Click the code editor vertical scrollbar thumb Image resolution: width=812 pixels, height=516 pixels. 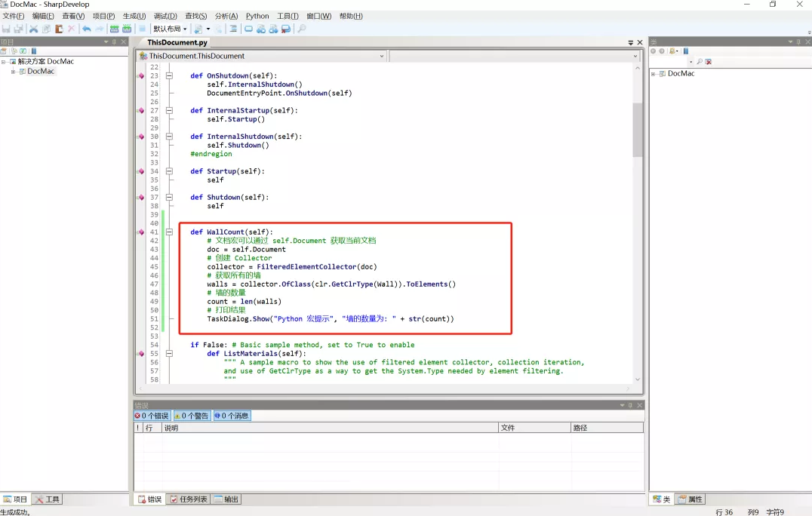click(638, 129)
